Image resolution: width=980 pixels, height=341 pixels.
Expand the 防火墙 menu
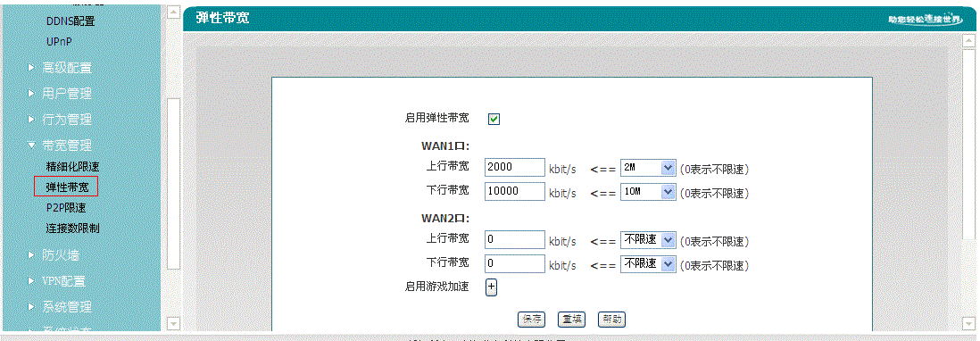tap(61, 254)
